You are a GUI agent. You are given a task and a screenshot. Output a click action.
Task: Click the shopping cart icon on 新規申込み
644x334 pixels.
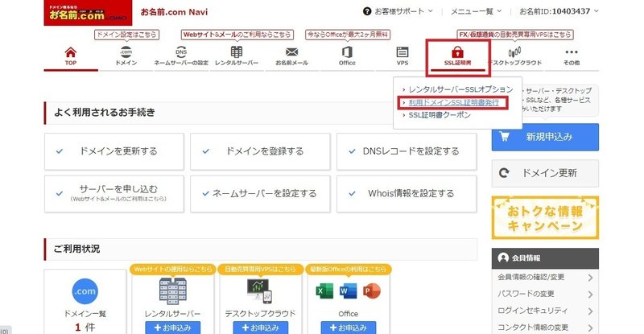[505, 136]
